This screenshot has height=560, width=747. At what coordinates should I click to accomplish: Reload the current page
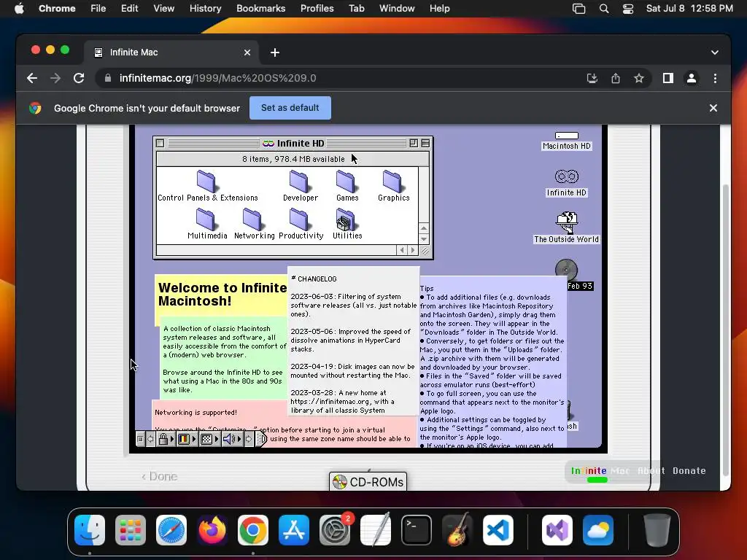[79, 78]
